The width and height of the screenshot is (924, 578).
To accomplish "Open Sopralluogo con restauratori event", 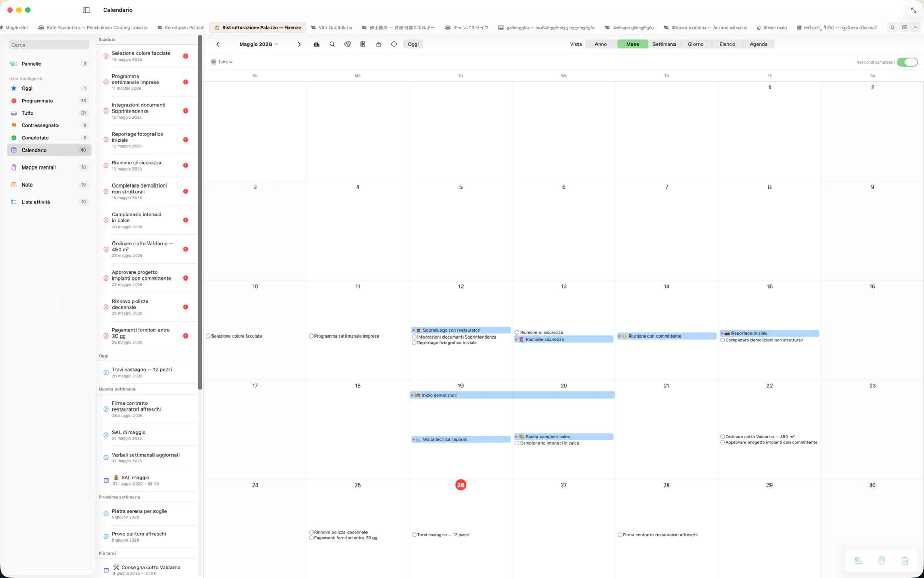I will tap(461, 330).
